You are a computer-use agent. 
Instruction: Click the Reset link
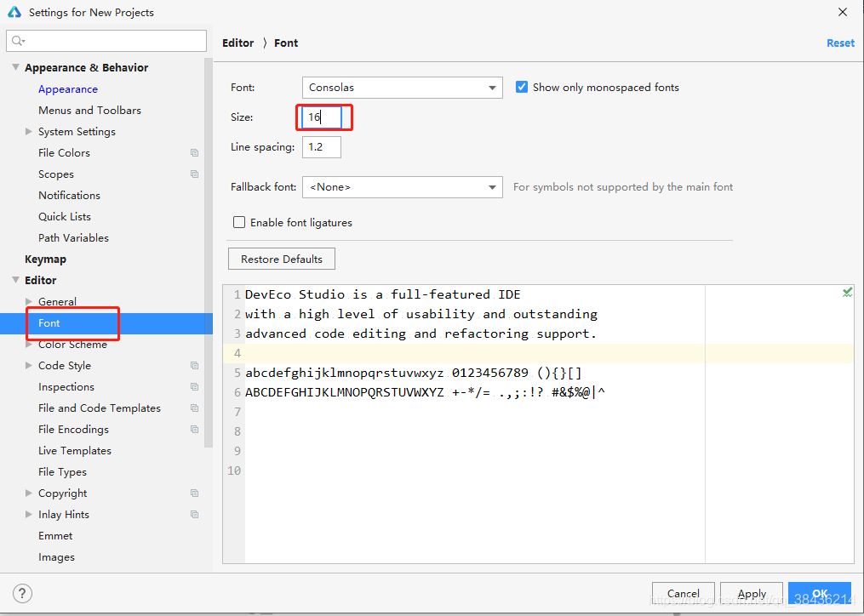click(x=840, y=43)
